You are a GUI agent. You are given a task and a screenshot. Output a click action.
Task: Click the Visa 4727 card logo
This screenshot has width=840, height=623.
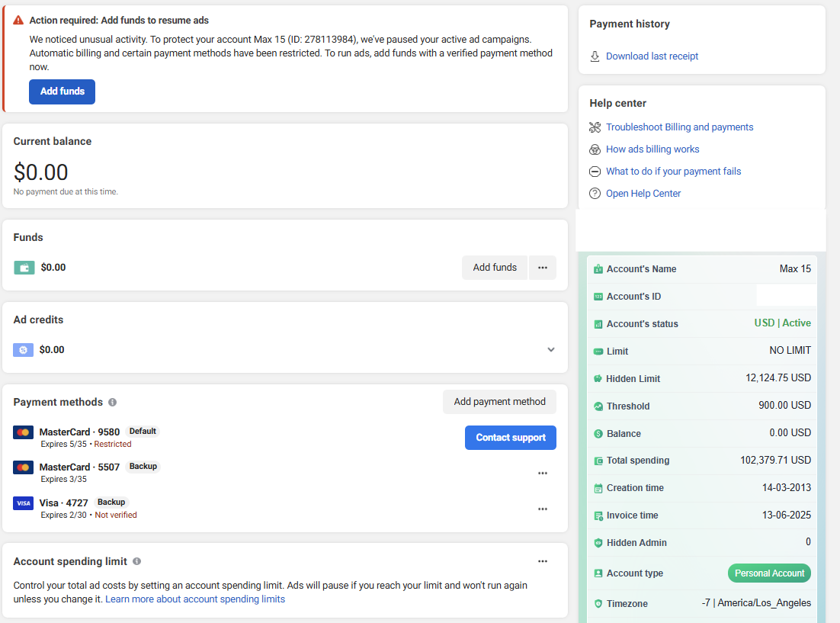[23, 503]
